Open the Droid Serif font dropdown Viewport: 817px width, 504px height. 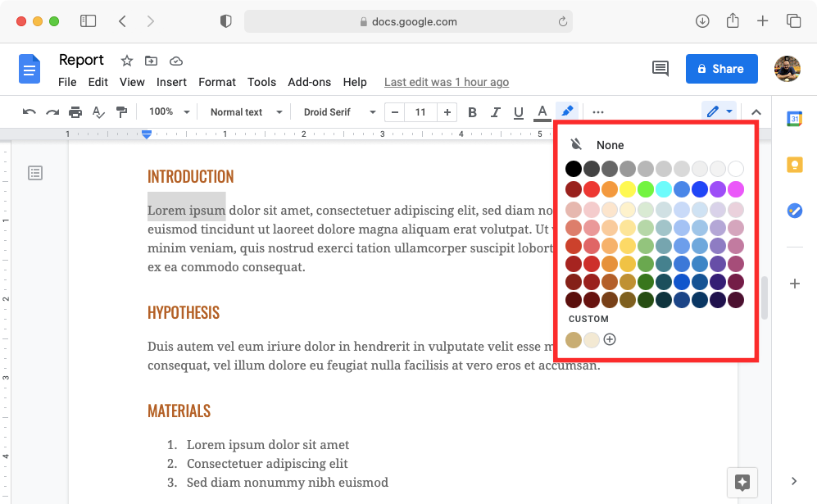coord(337,111)
